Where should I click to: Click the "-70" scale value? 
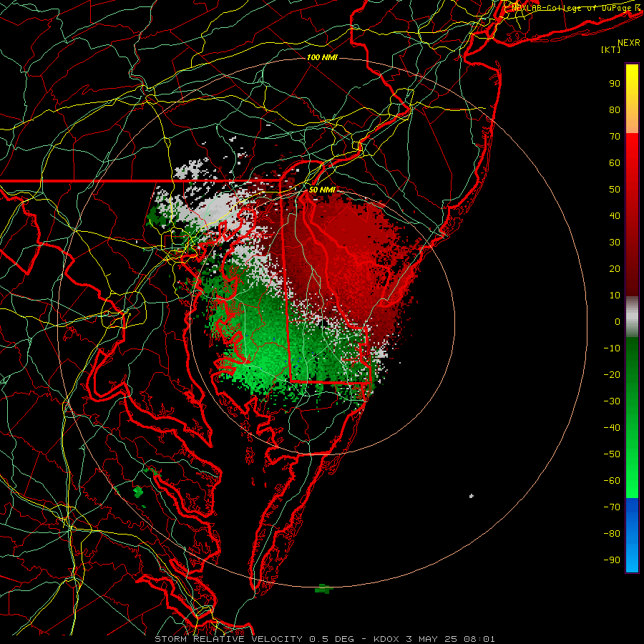click(x=612, y=507)
